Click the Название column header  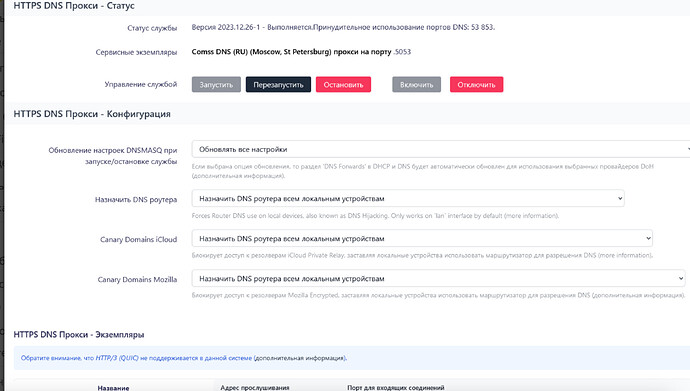(113, 388)
